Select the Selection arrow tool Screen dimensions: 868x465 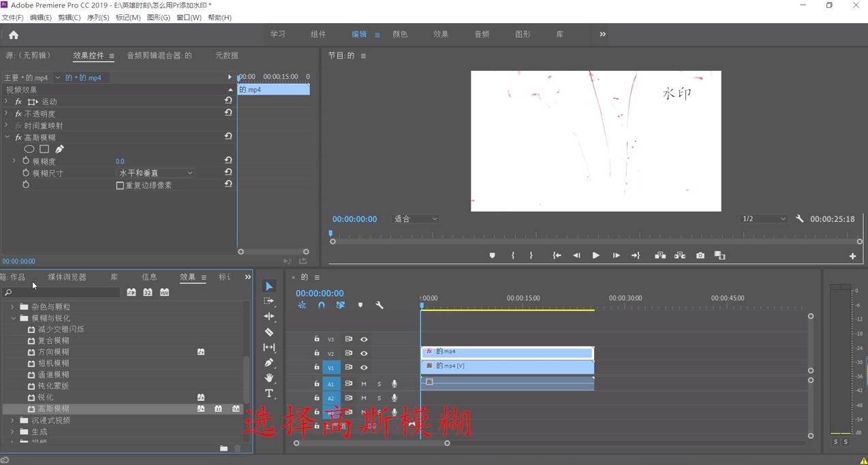pos(269,287)
